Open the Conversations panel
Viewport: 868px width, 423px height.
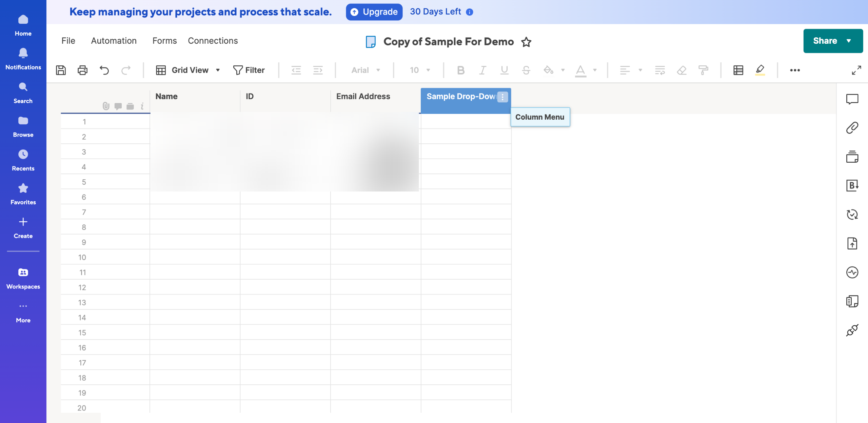(x=853, y=99)
